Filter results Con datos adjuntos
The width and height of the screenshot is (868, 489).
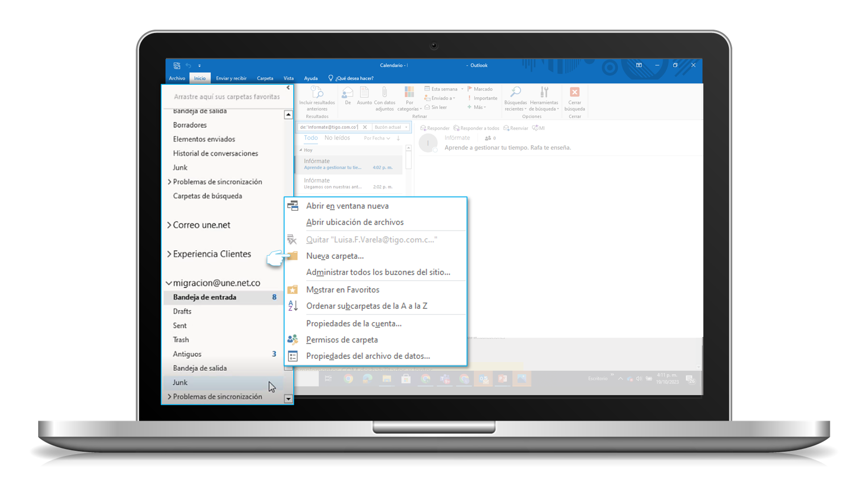(384, 99)
